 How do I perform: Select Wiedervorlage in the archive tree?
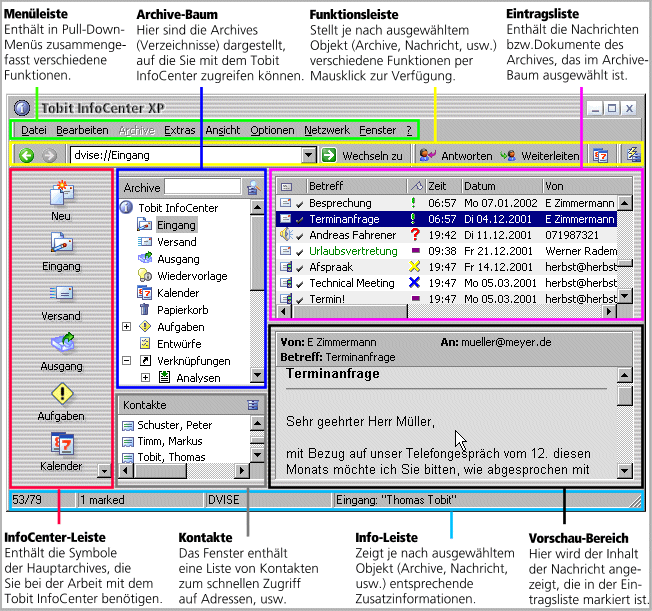(192, 276)
